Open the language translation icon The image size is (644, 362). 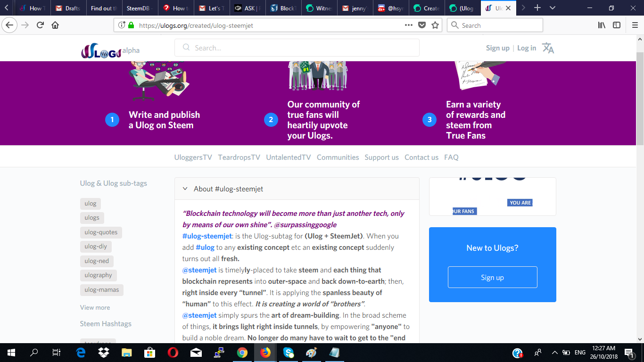pos(548,48)
